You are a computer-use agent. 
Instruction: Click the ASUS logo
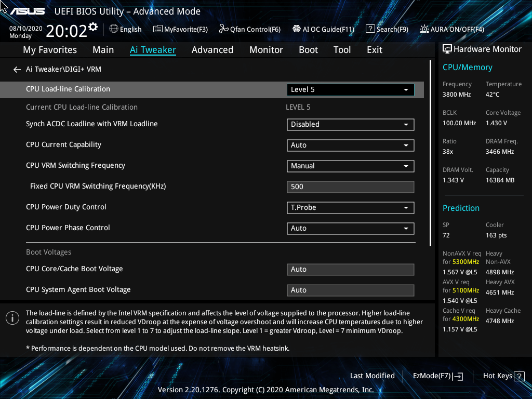coord(27,11)
